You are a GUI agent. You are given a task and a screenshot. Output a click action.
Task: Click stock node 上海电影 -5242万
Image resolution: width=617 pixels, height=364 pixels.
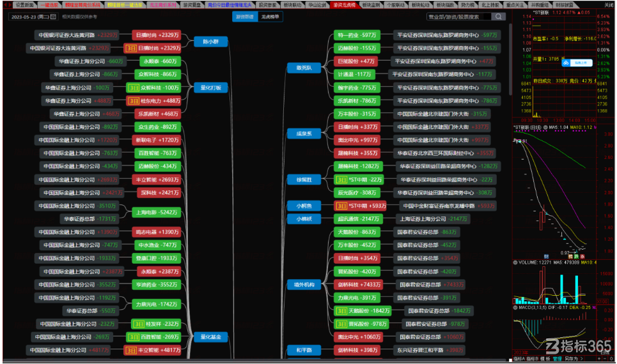(x=156, y=212)
